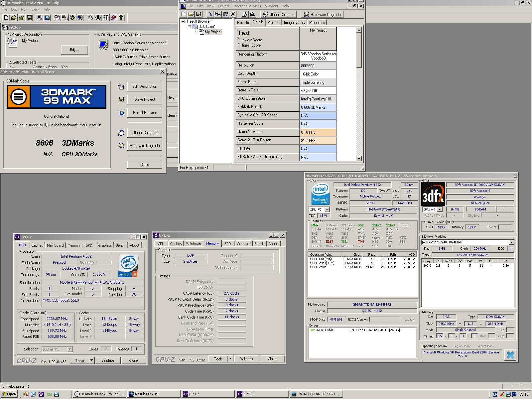Click 3DMark 99 Max logo banner in score dialog
This screenshot has width=532, height=399.
coord(57,97)
